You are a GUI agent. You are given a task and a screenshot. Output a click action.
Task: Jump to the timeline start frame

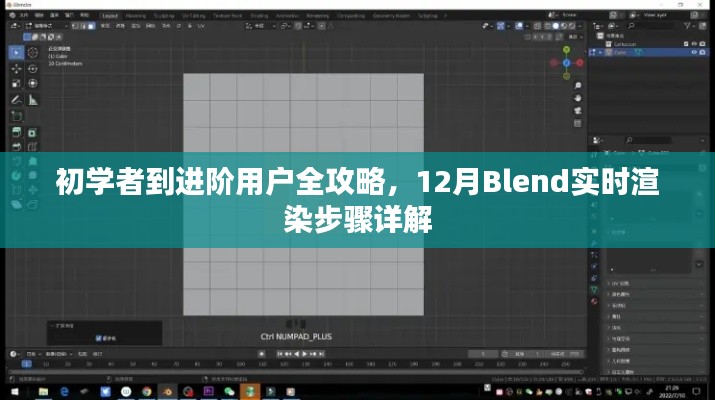tap(280, 354)
